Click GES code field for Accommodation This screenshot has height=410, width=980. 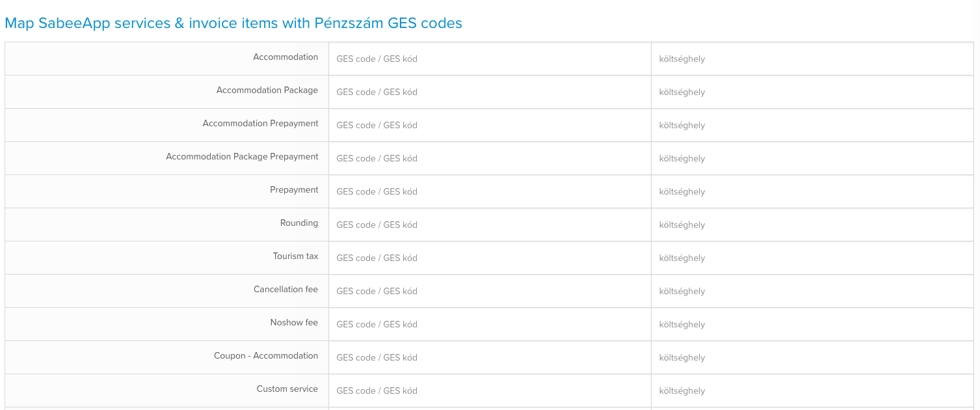click(490, 59)
